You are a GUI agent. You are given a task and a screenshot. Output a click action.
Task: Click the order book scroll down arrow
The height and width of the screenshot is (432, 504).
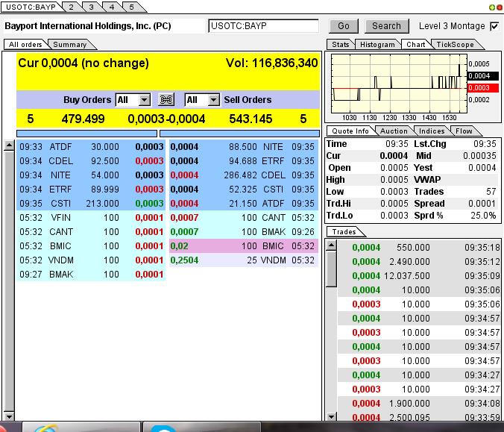[9, 416]
